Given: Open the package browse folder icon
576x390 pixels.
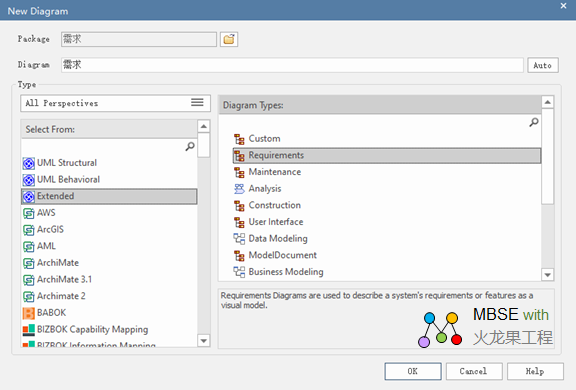Looking at the screenshot, I should point(229,39).
